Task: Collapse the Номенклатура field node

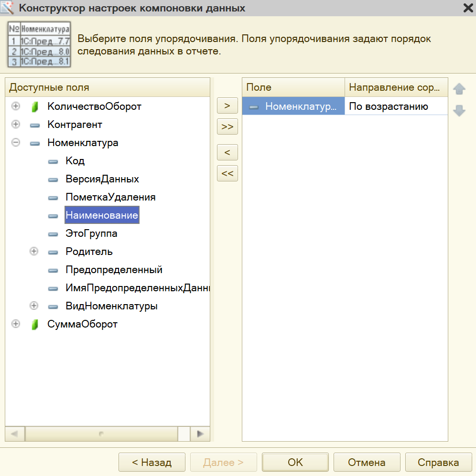Action: click(15, 142)
